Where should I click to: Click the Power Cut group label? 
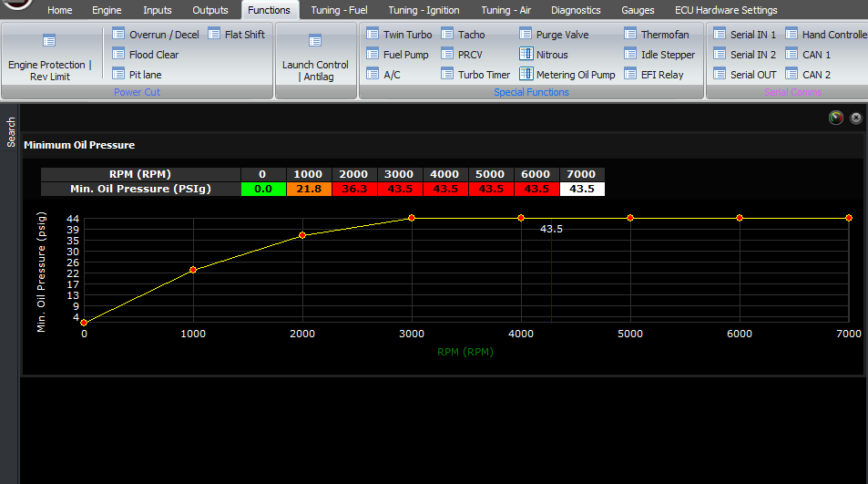(137, 92)
